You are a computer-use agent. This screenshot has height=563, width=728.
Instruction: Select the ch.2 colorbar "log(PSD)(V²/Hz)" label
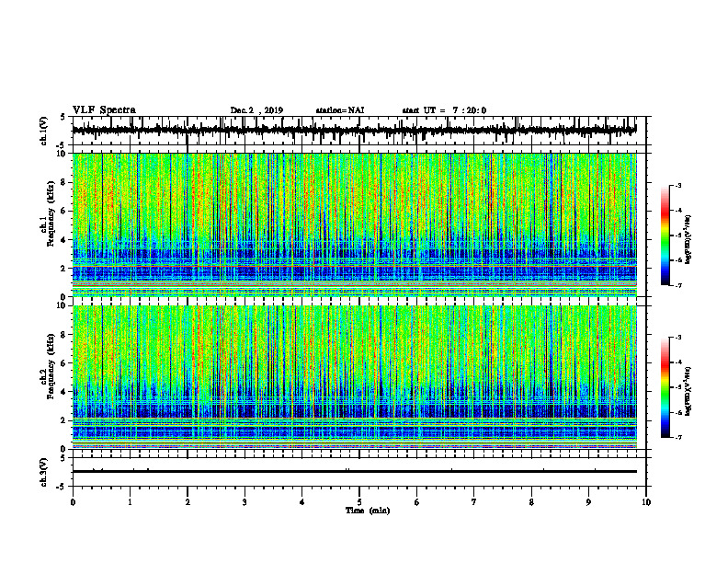(688, 390)
